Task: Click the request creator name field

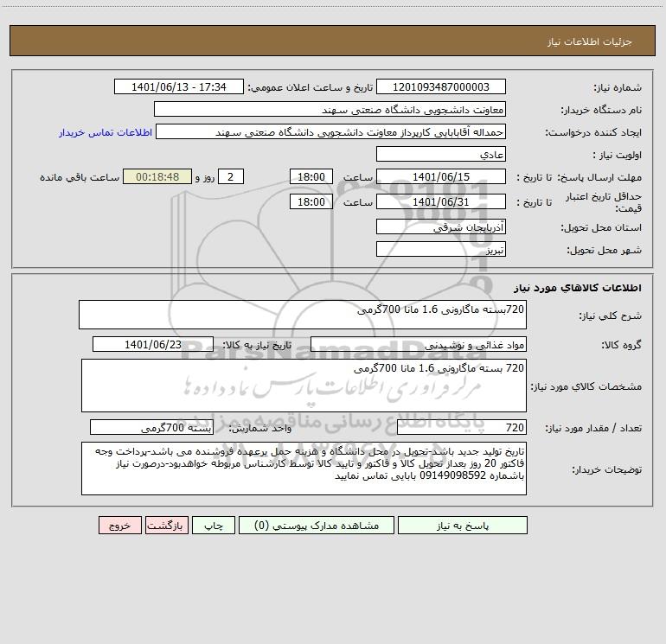Action: pos(331,131)
